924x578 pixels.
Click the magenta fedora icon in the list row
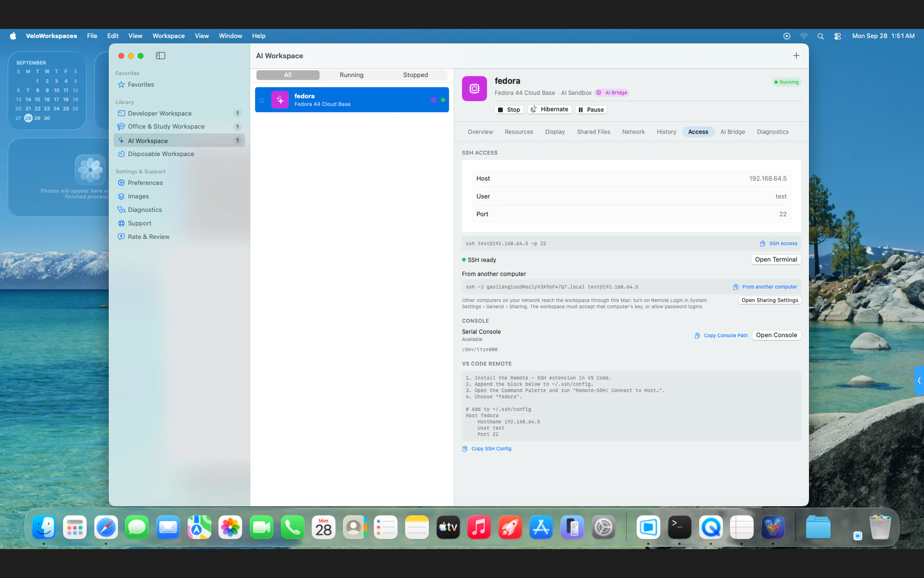pyautogui.click(x=280, y=100)
